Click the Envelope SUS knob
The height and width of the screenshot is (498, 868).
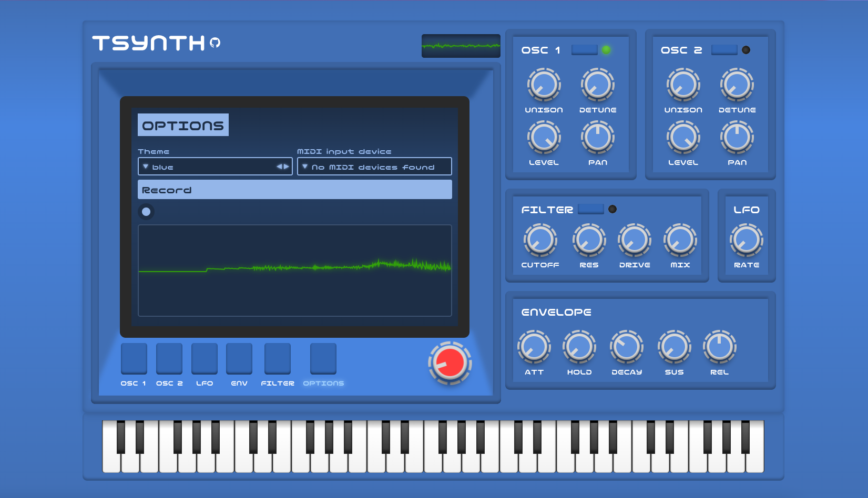[x=675, y=347]
